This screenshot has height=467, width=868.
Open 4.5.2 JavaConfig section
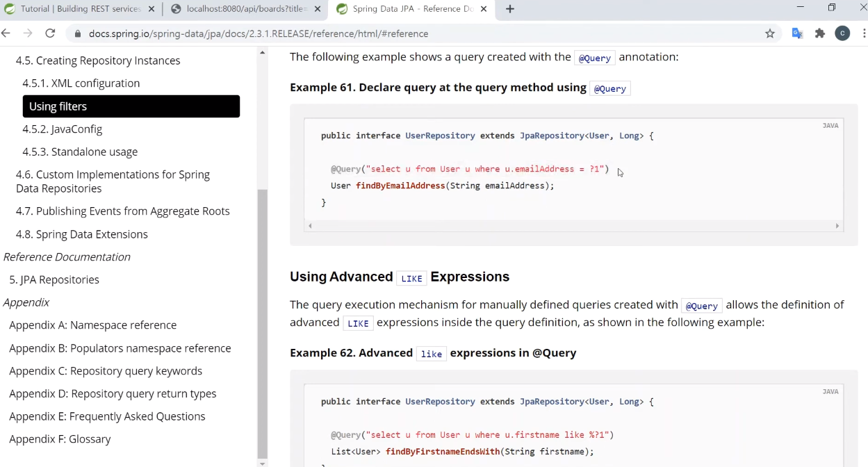[x=62, y=129]
